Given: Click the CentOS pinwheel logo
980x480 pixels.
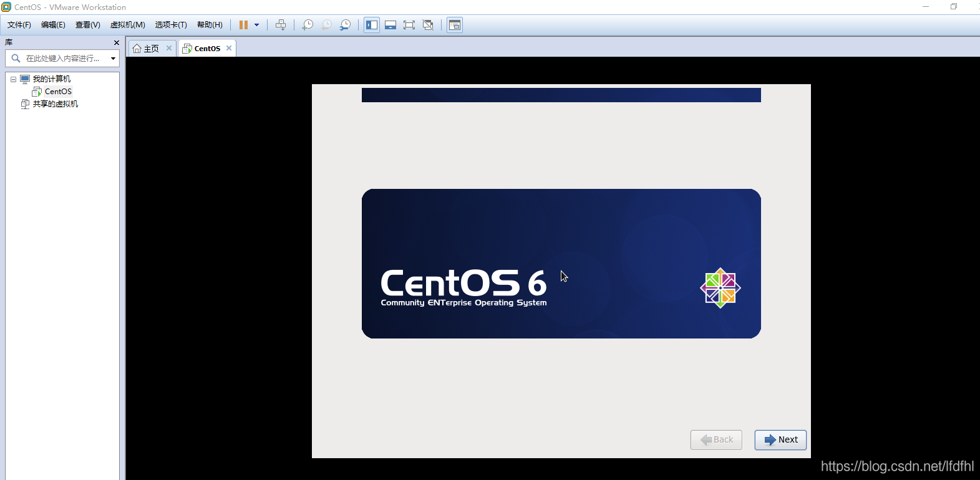Looking at the screenshot, I should (x=720, y=288).
